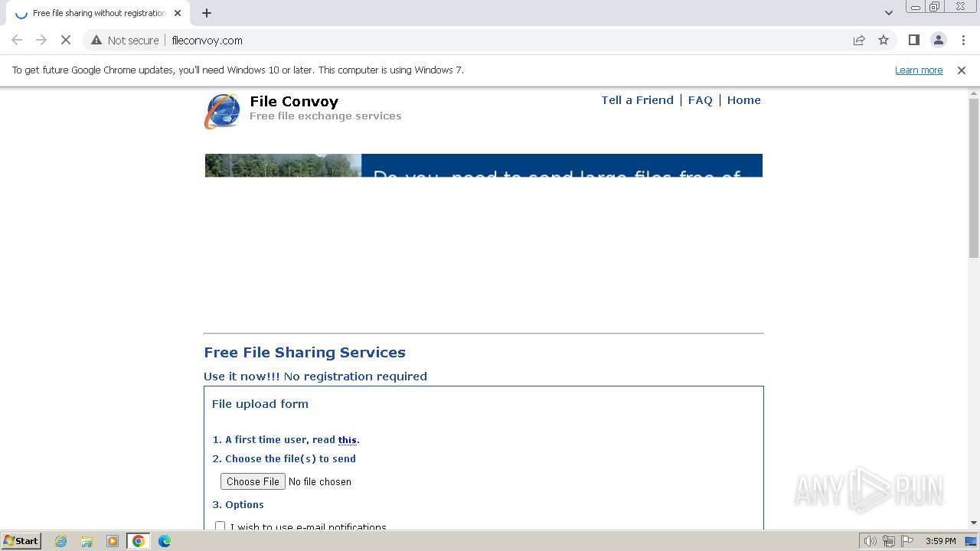
Task: Launch Internet Explorer from taskbar
Action: (x=60, y=541)
